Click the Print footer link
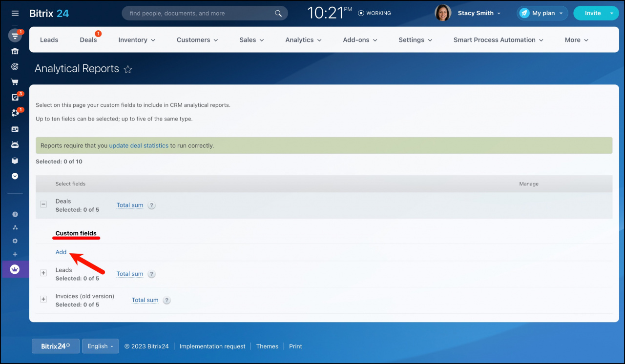The image size is (625, 364). coord(295,346)
